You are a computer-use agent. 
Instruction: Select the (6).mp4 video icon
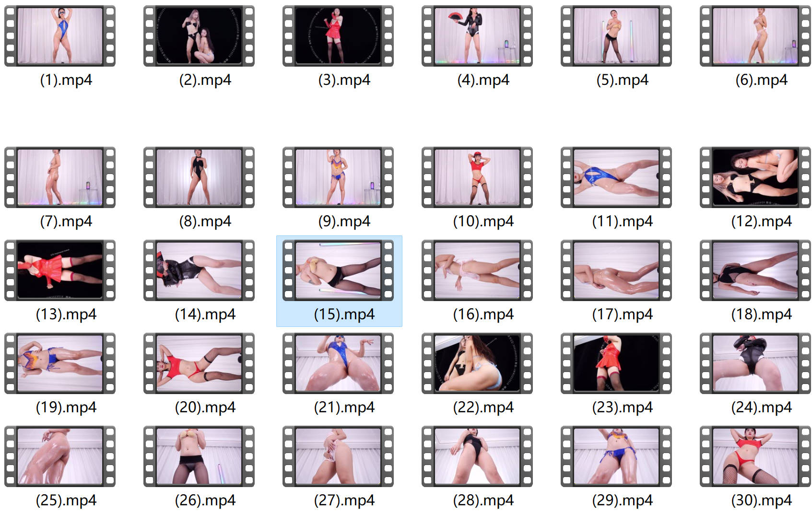coord(755,36)
